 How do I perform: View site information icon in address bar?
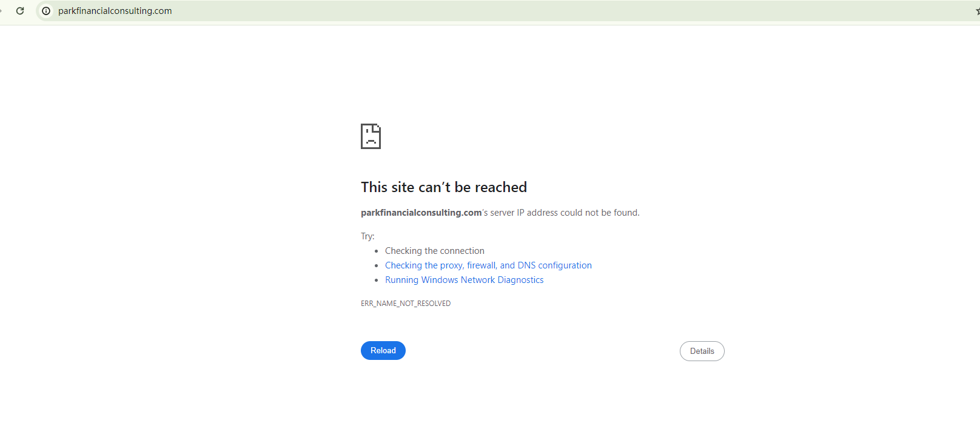click(x=46, y=11)
